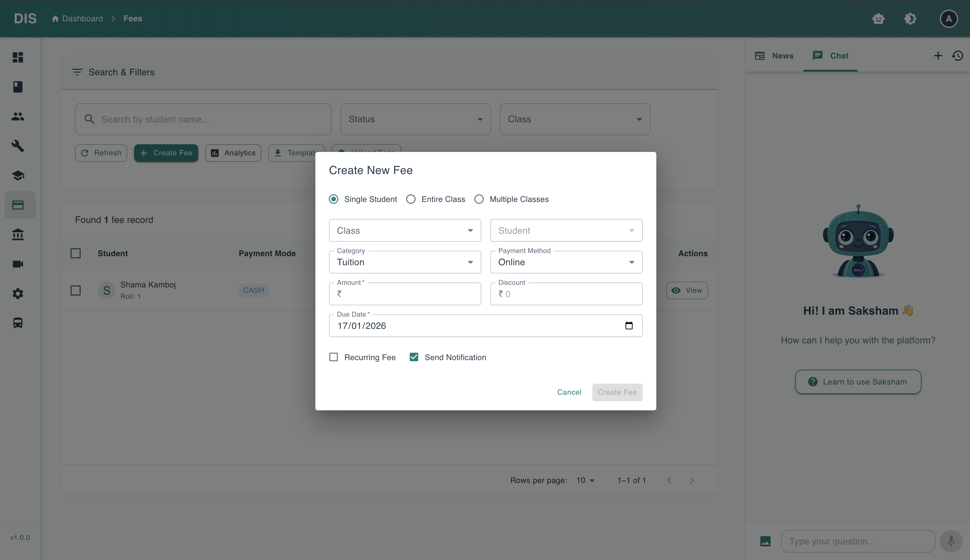The width and height of the screenshot is (970, 560).
Task: Open the video camera sidebar icon
Action: [18, 264]
